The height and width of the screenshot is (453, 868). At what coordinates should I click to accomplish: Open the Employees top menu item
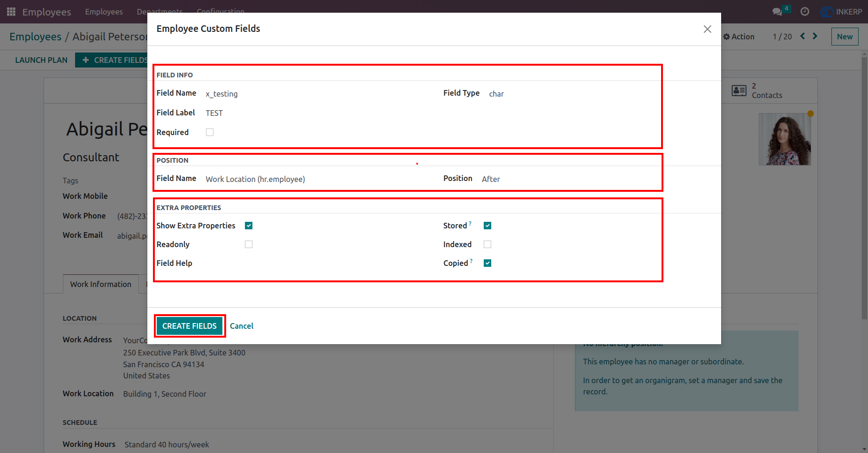[x=104, y=12]
